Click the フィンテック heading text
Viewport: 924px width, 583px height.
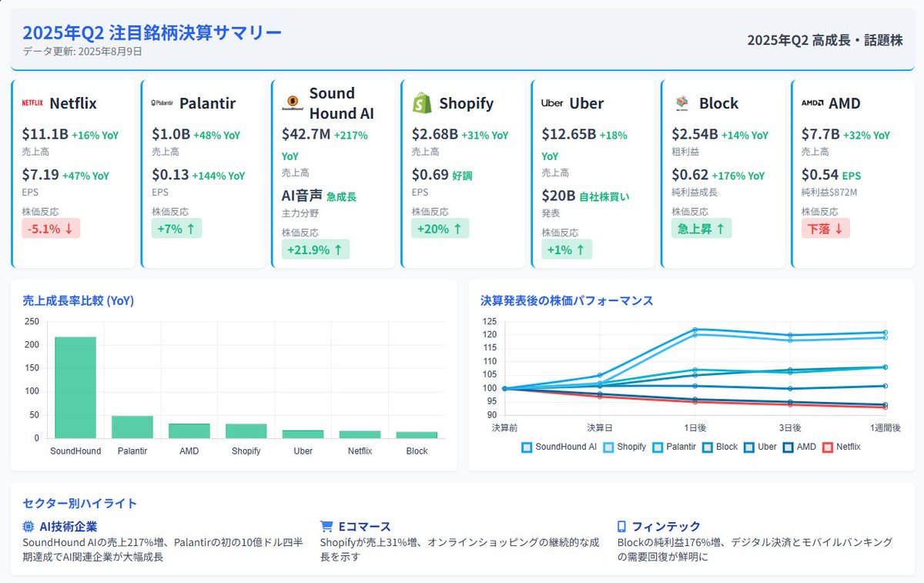(x=666, y=527)
